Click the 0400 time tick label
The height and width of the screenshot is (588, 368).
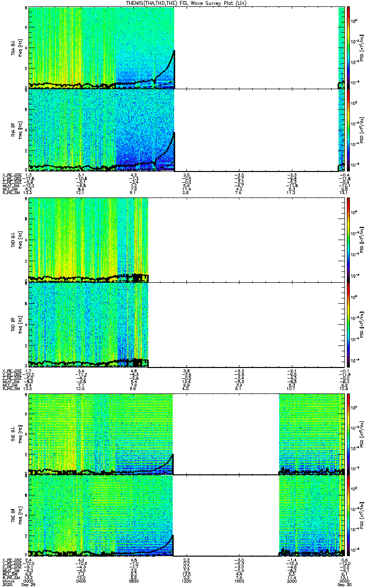tap(81, 581)
